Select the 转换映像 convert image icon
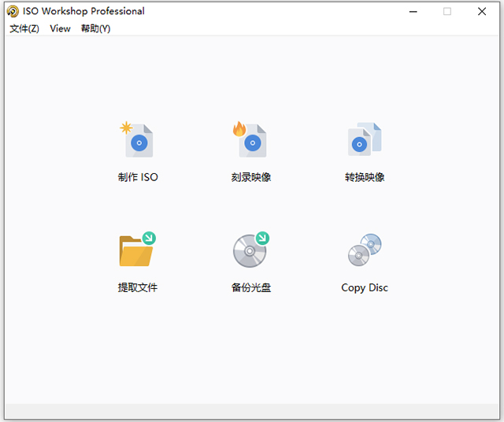 (x=365, y=139)
